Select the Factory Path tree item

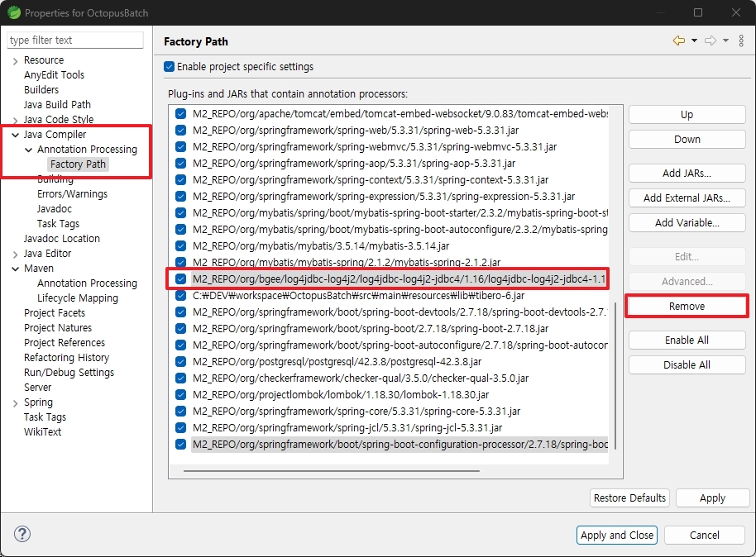point(78,164)
